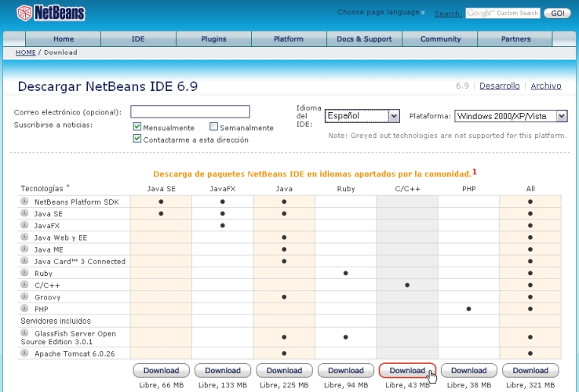The width and height of the screenshot is (579, 392).
Task: Click the 'Descargar NetBeans IDE 6.9' heading
Action: coord(107,86)
